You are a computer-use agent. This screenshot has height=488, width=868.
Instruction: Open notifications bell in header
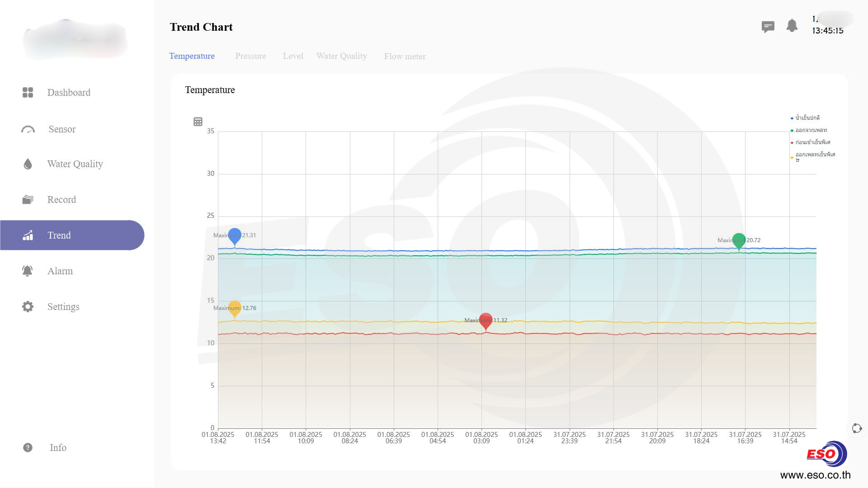coord(792,25)
